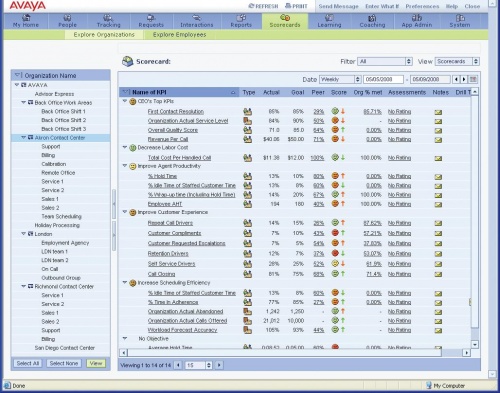Click score face icon for Self Service Drivers
The image size is (500, 393).
point(335,263)
